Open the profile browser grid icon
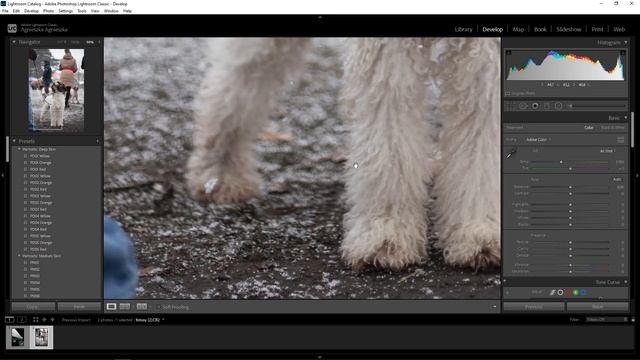 [620, 140]
